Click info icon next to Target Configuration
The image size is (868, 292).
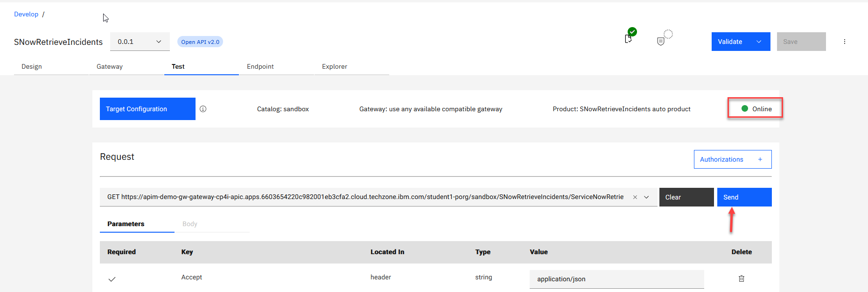(203, 109)
